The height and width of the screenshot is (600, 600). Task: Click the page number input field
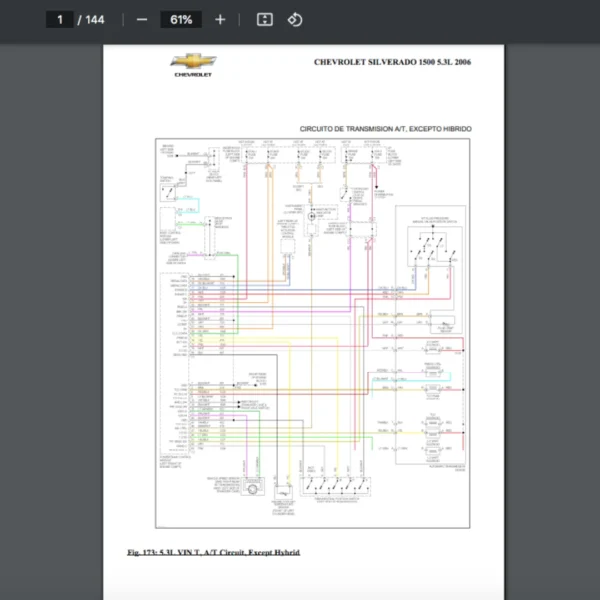click(60, 20)
